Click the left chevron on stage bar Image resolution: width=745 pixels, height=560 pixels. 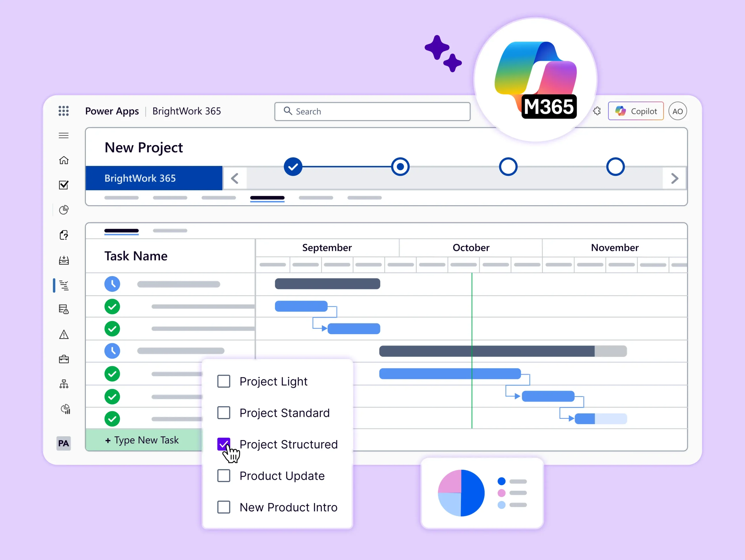tap(235, 178)
